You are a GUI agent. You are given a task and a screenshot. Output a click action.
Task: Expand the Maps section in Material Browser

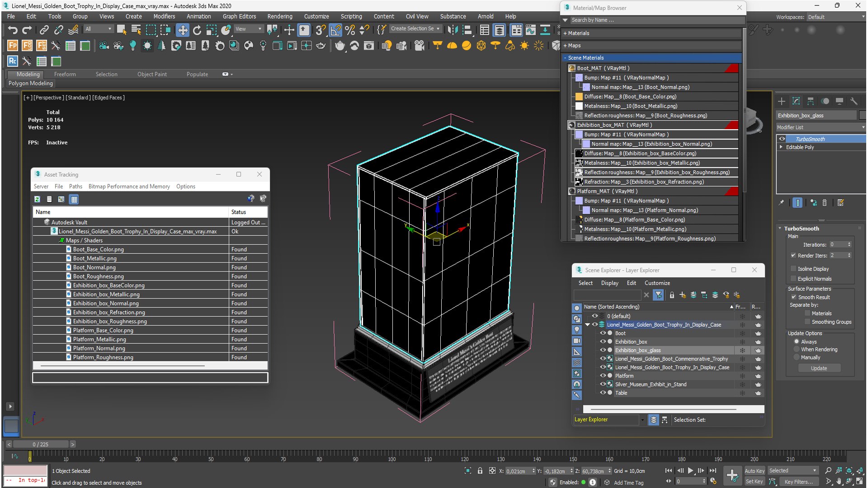(565, 46)
